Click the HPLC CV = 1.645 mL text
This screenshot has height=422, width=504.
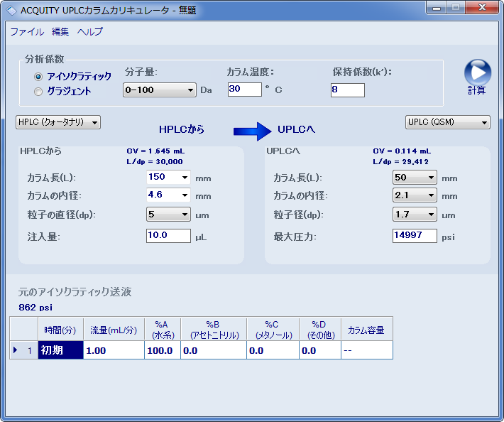pyautogui.click(x=155, y=151)
